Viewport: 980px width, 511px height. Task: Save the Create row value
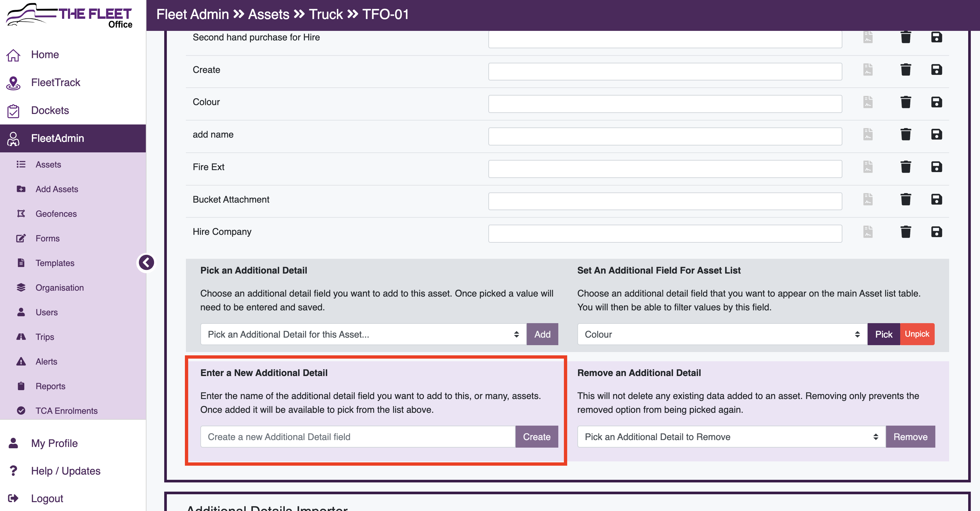pyautogui.click(x=936, y=70)
